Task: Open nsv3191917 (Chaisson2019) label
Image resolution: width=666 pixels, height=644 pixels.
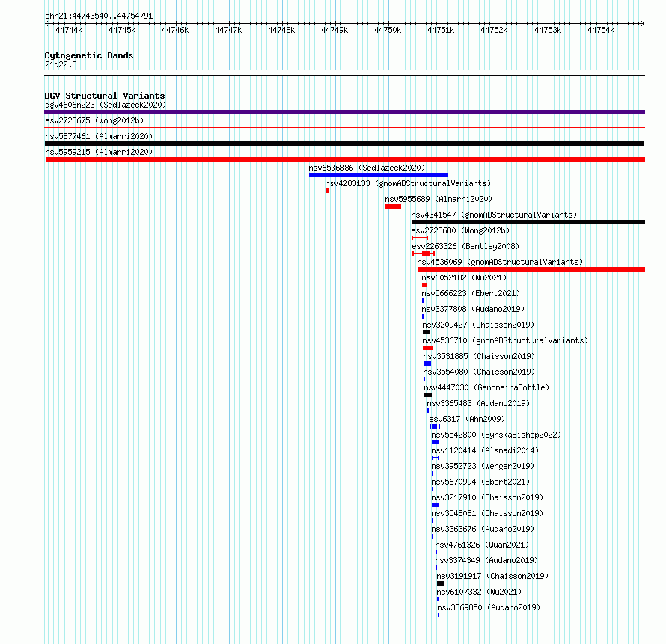Action: pos(492,576)
